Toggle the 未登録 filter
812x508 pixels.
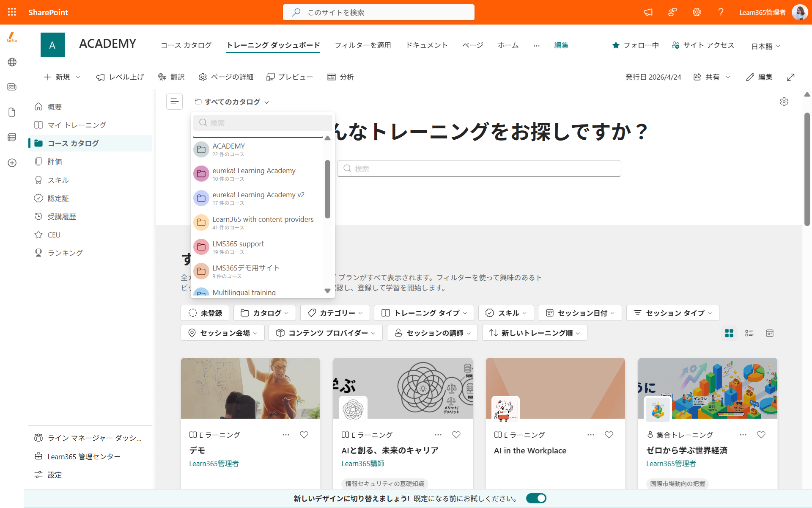click(205, 313)
